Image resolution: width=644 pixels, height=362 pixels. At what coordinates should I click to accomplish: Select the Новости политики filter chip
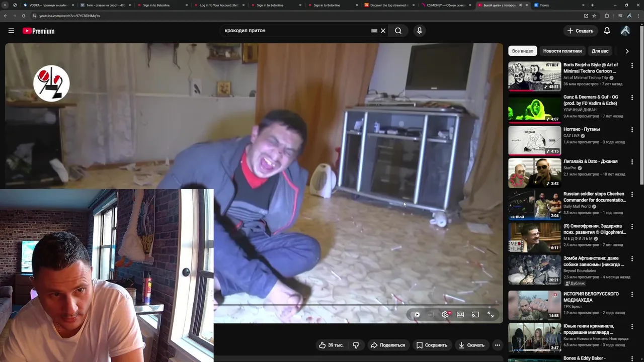coord(562,51)
